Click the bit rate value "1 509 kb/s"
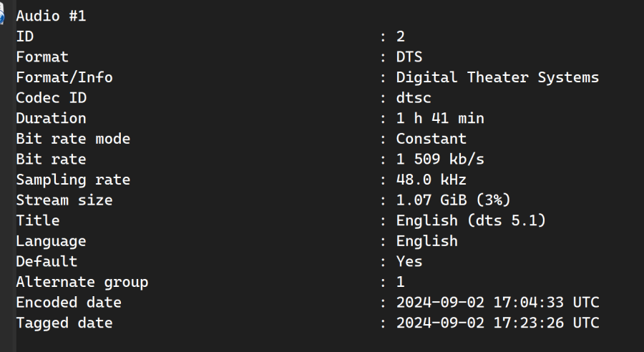This screenshot has height=352, width=644. point(440,159)
